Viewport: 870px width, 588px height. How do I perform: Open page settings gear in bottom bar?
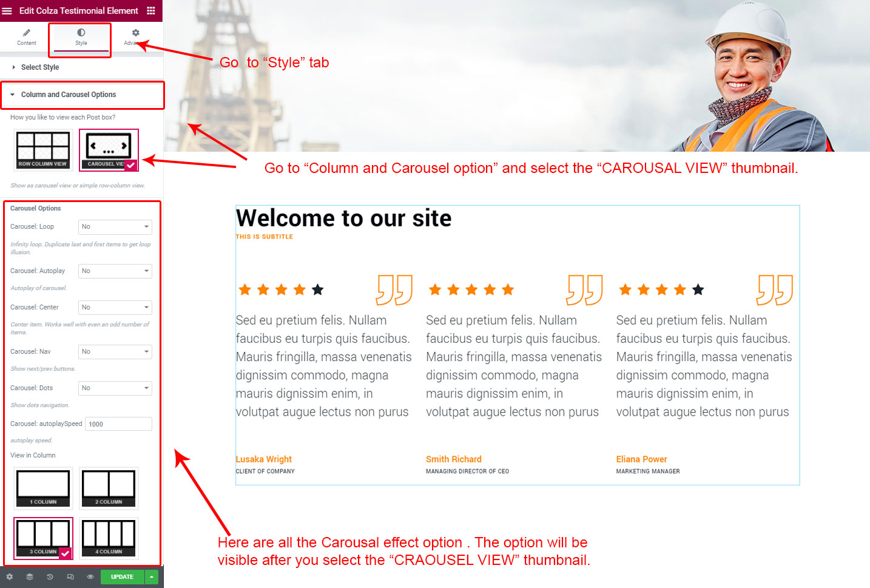coord(10,576)
